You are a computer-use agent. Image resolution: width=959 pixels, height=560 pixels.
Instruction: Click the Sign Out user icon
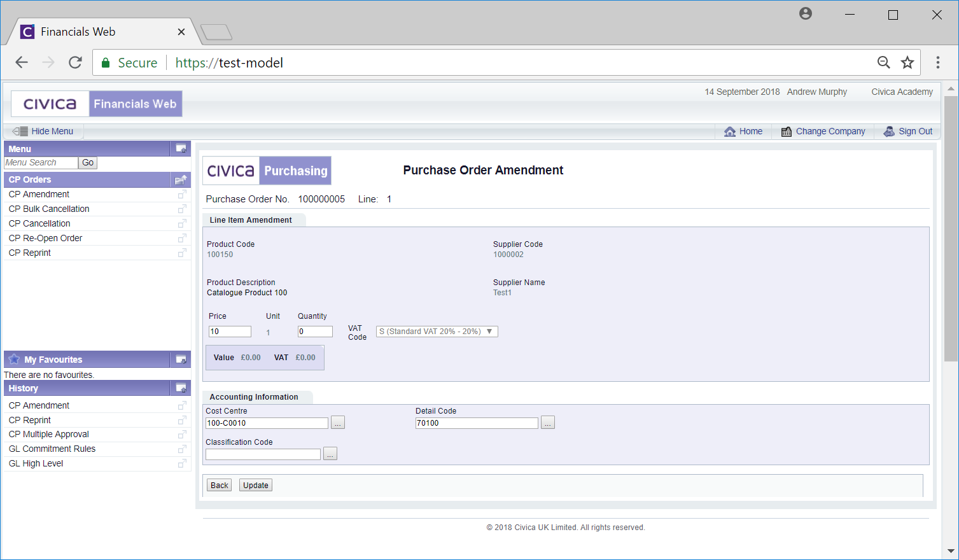click(889, 131)
